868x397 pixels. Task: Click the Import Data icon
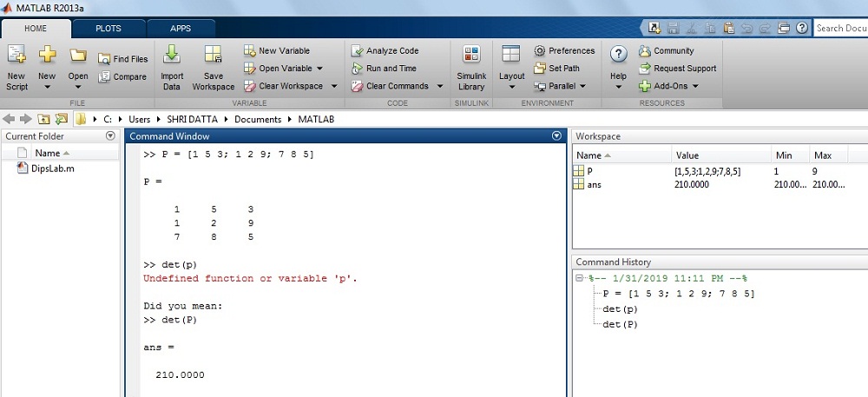[x=172, y=56]
